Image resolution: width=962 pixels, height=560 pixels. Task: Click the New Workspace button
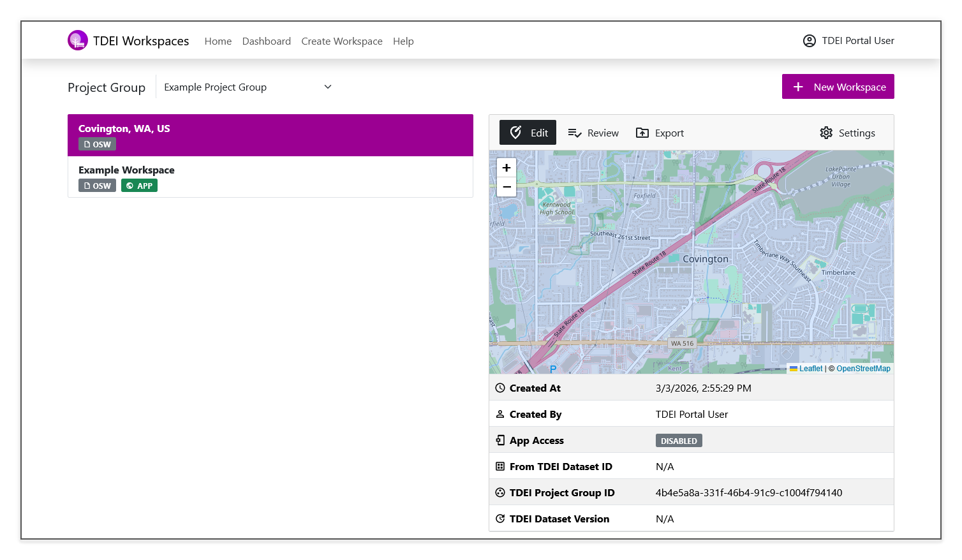[838, 86]
